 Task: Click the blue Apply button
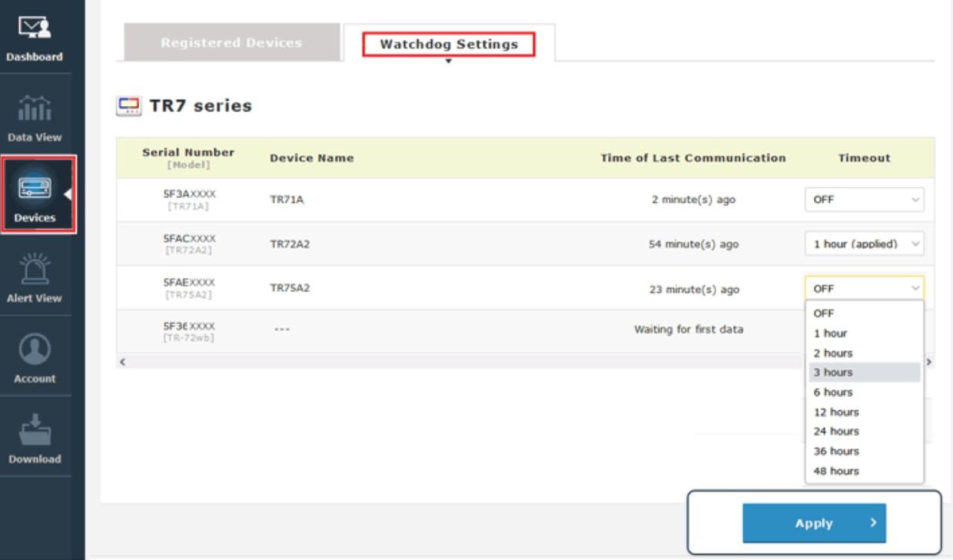tap(813, 523)
